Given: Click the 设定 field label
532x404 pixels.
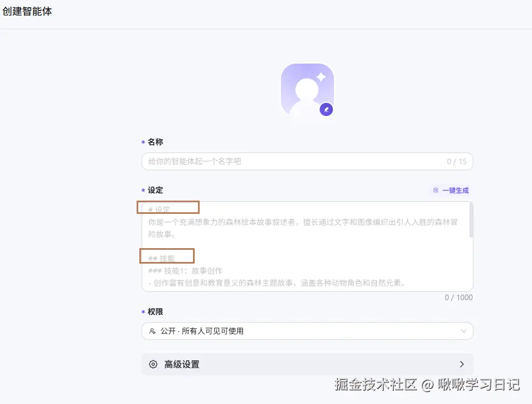Looking at the screenshot, I should click(155, 190).
